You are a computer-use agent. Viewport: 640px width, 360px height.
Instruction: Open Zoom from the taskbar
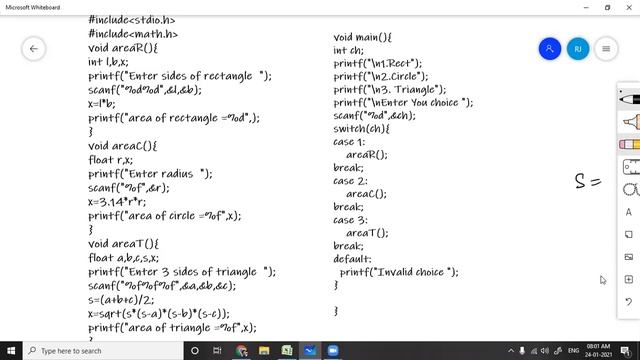point(333,351)
